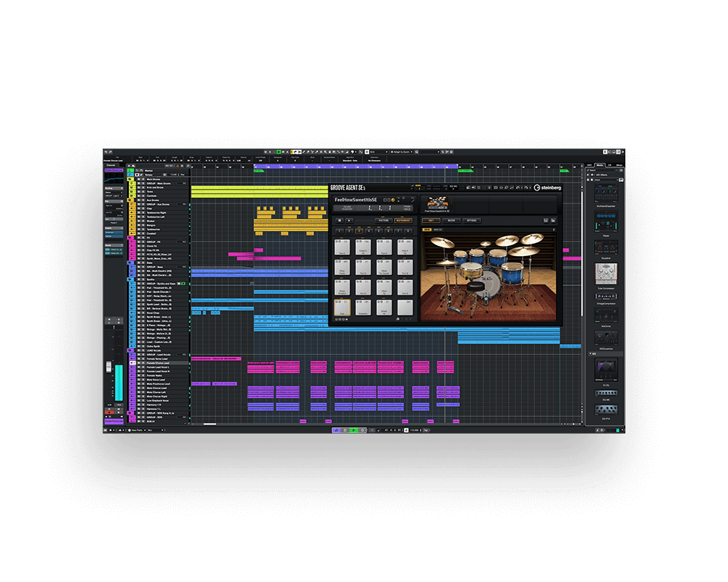Collapse the Main Drums folder track
Screen dimensions: 728x582
[x=131, y=179]
